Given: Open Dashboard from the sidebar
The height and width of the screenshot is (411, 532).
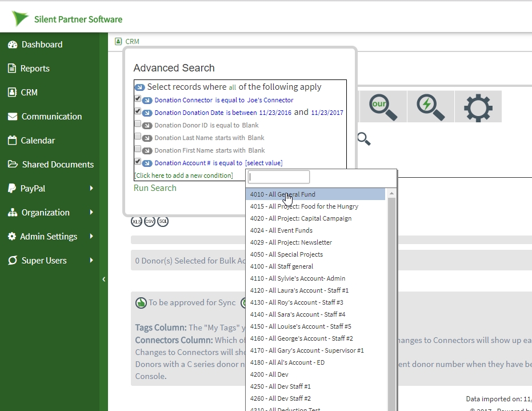Looking at the screenshot, I should pos(42,45).
